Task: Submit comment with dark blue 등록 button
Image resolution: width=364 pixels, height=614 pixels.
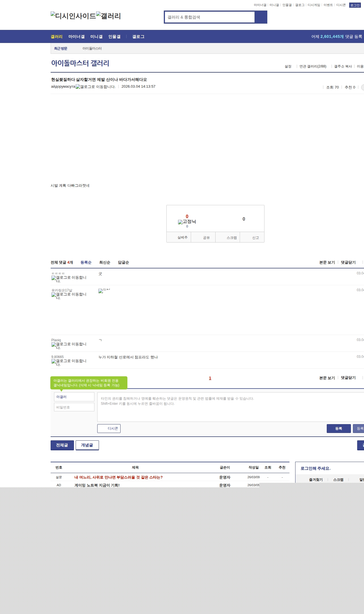Action: click(x=339, y=428)
